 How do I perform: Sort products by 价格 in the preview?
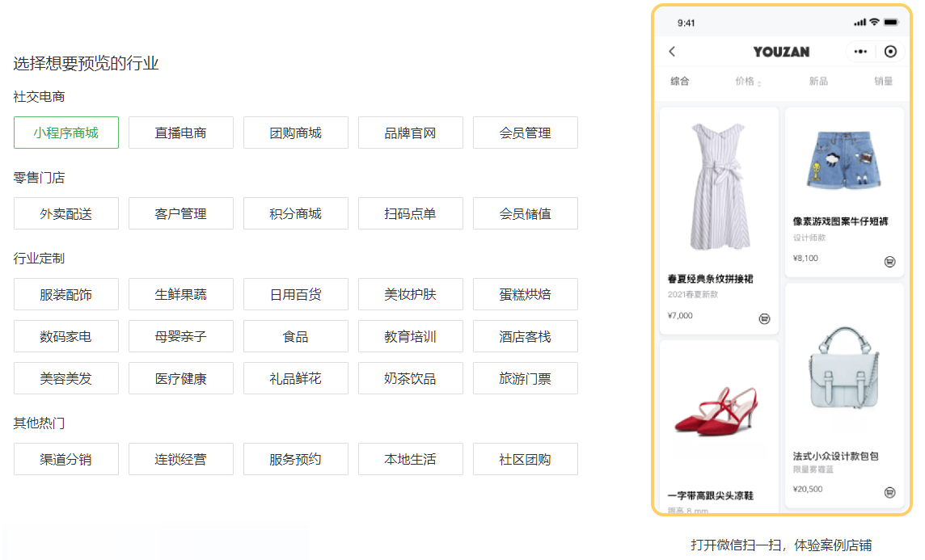[747, 82]
